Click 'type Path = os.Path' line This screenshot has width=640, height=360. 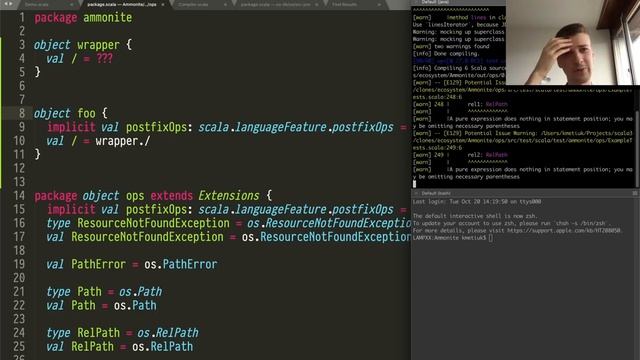tap(104, 292)
